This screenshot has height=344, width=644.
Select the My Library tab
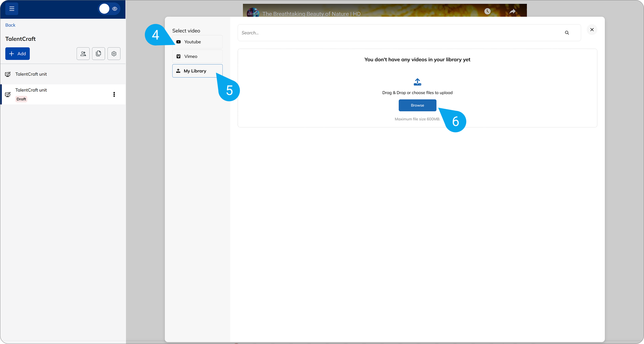click(197, 71)
